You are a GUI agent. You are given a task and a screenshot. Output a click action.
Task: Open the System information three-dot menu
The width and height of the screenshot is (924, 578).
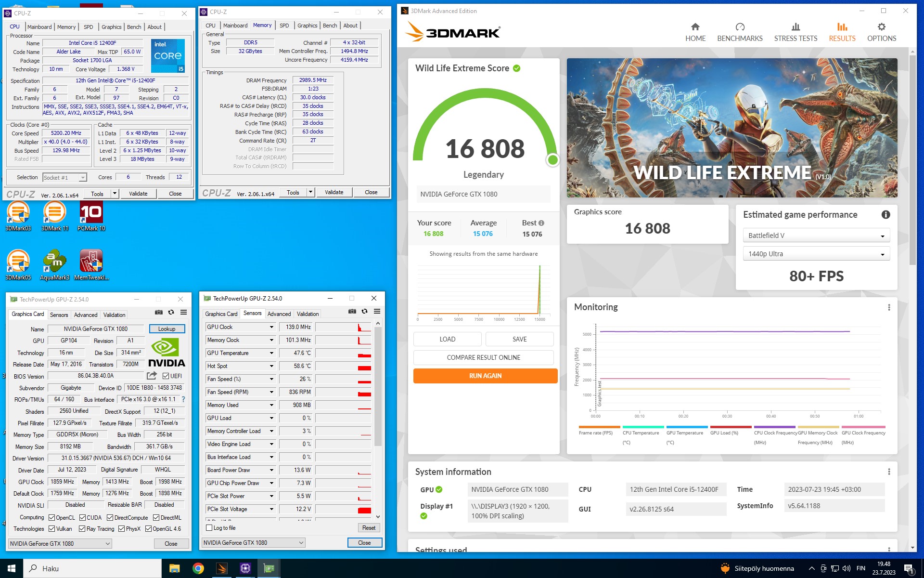pos(889,472)
